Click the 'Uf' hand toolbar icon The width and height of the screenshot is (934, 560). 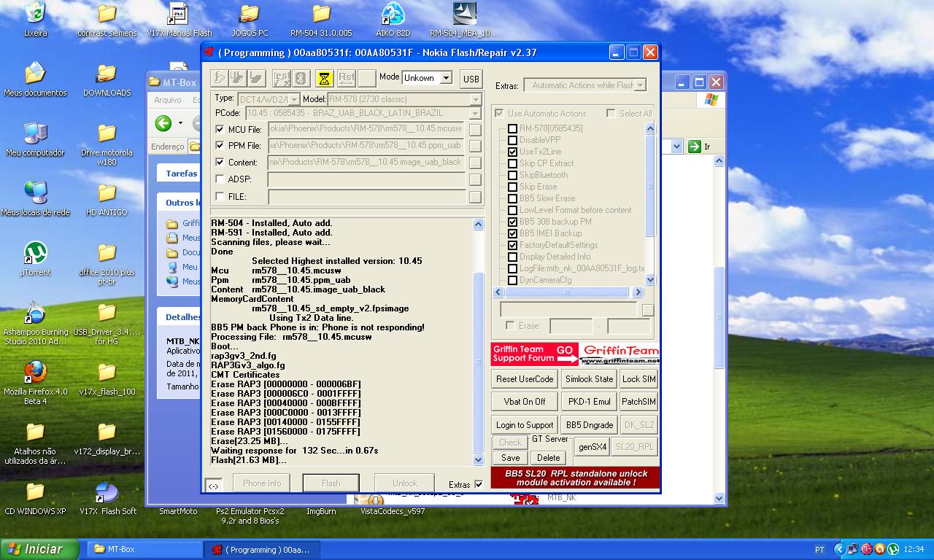(237, 78)
